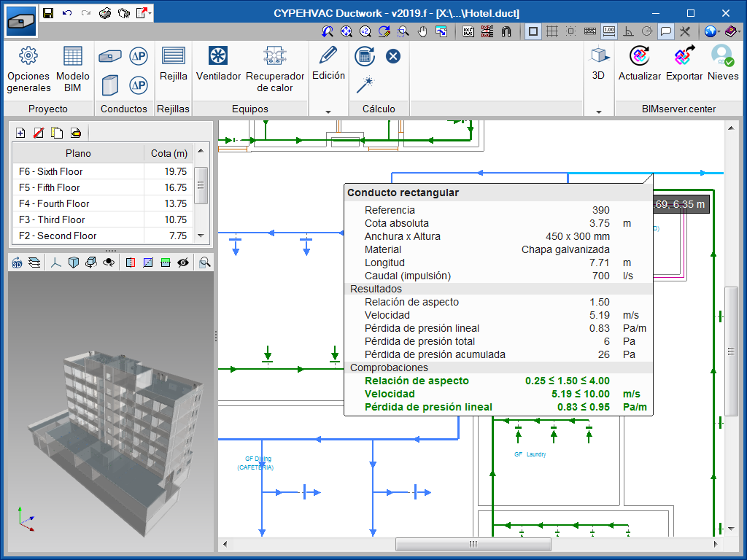
Task: Click the stacked layers icon in 3D panel
Action: point(34,262)
